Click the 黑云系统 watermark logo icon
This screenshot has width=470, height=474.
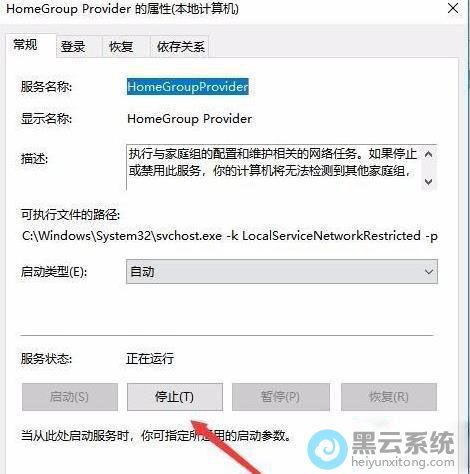[x=327, y=449]
